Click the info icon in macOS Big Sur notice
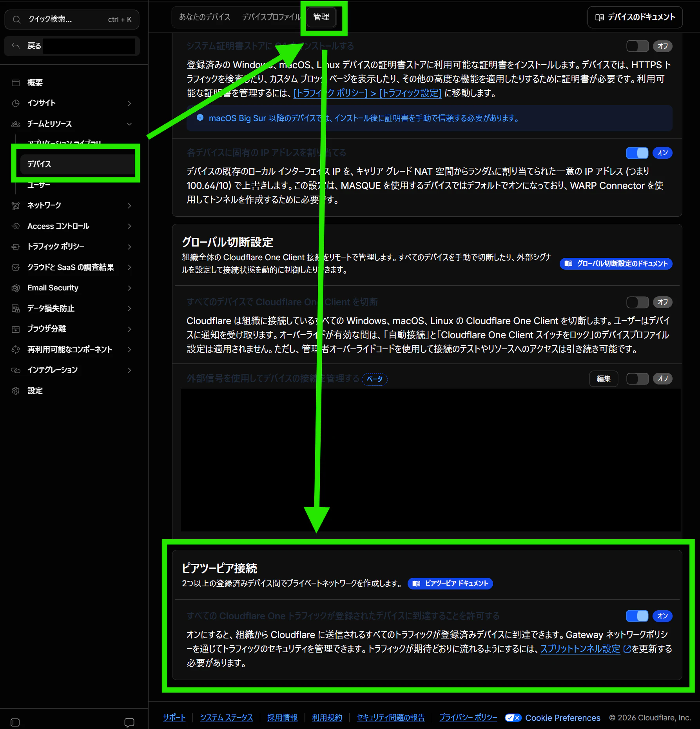The width and height of the screenshot is (700, 729). pyautogui.click(x=200, y=118)
